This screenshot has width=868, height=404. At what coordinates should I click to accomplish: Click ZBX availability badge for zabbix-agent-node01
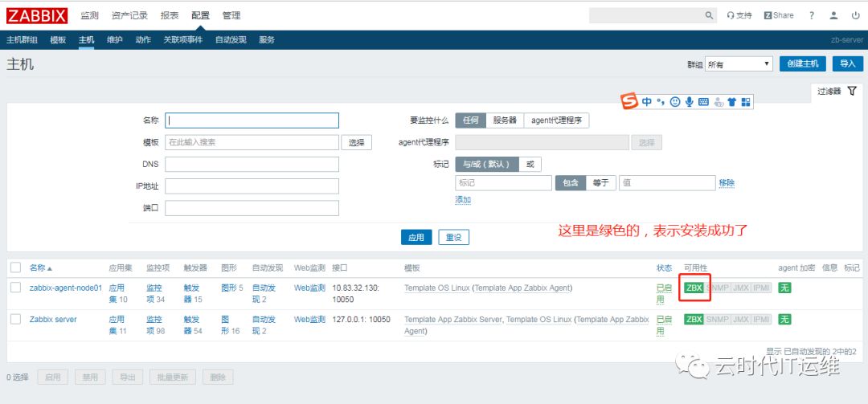[x=694, y=288]
